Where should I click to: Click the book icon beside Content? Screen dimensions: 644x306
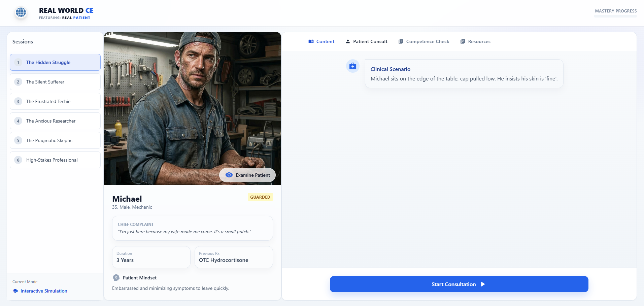pyautogui.click(x=311, y=41)
